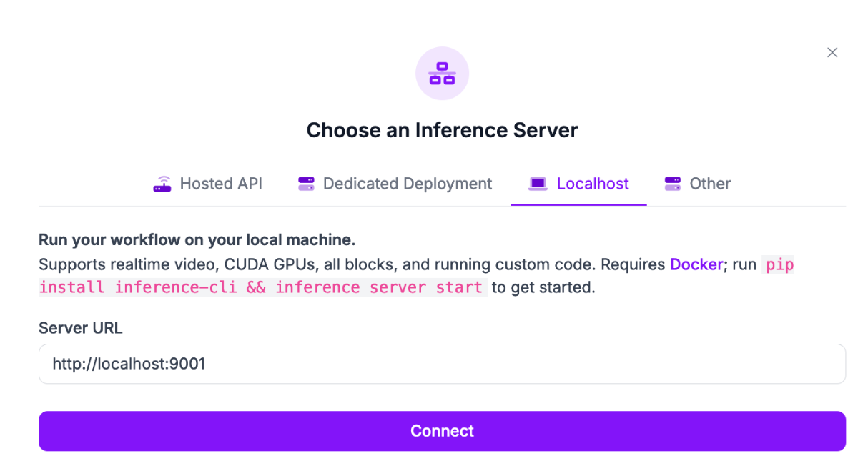
Task: Click the 'inference server start' code text
Action: [379, 287]
